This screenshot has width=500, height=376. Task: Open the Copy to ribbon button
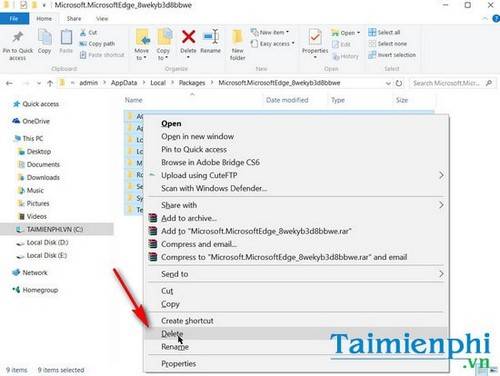tap(163, 45)
